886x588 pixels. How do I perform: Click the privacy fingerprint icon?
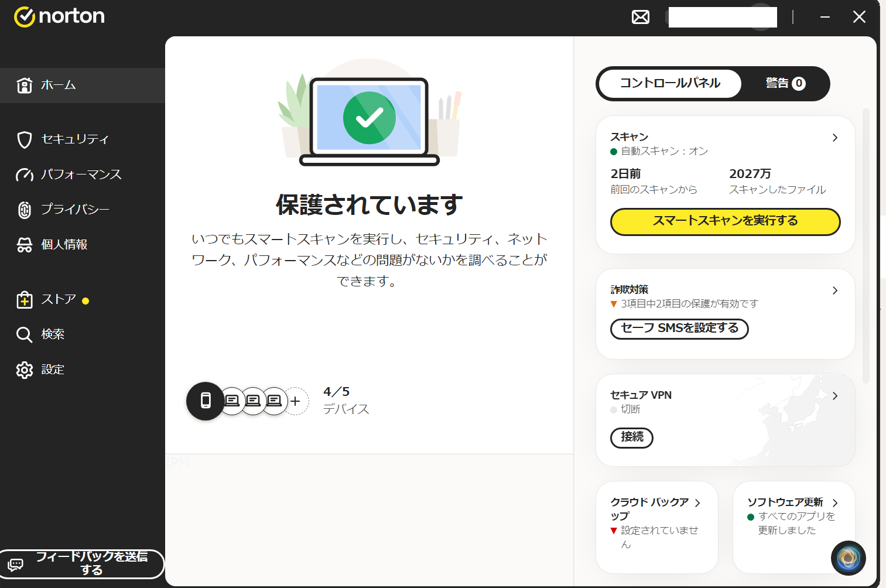click(25, 210)
